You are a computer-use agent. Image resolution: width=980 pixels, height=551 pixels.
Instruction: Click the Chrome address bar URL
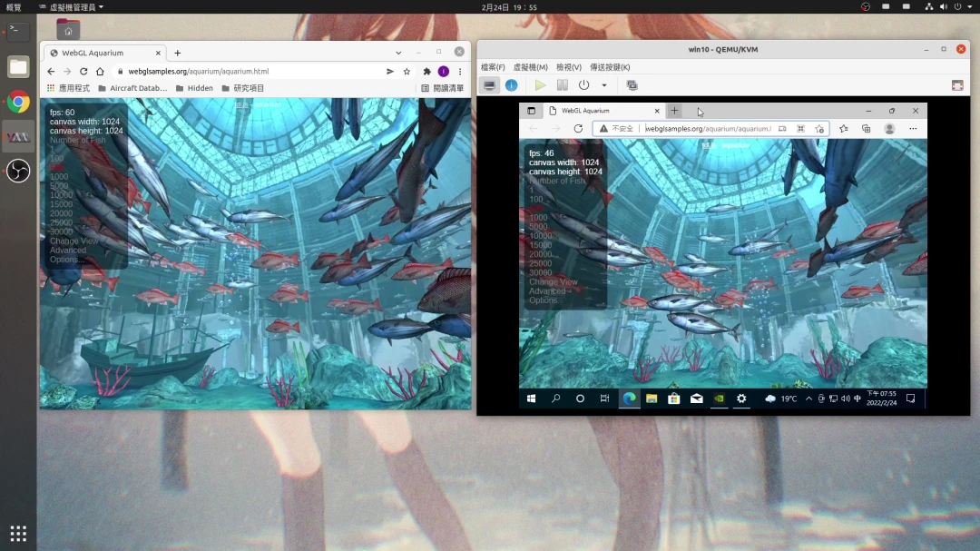click(x=198, y=72)
